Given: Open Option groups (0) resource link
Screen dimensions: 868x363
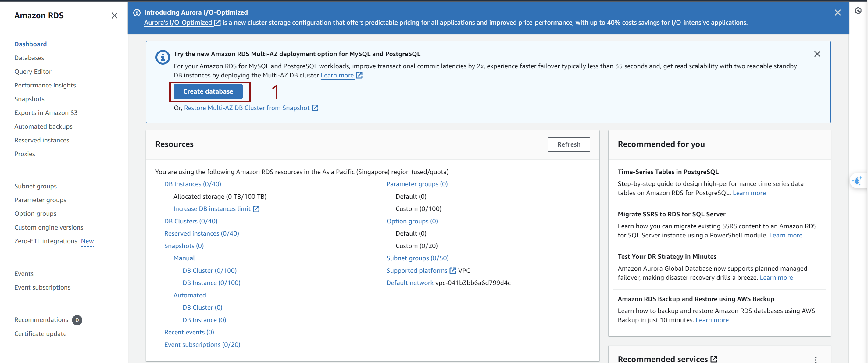Looking at the screenshot, I should 412,221.
